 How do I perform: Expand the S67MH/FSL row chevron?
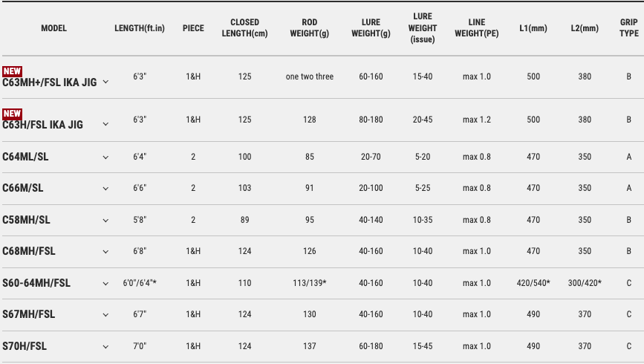(x=105, y=315)
